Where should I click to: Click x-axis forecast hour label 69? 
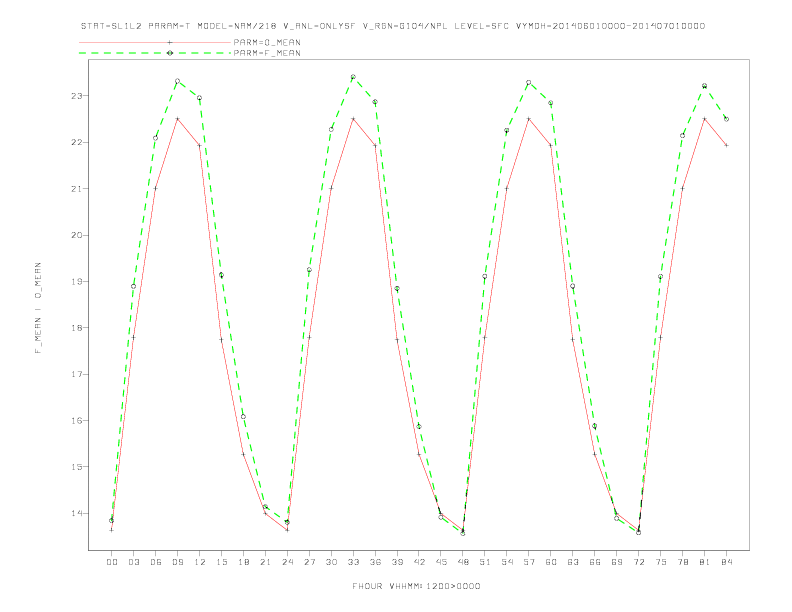617,562
